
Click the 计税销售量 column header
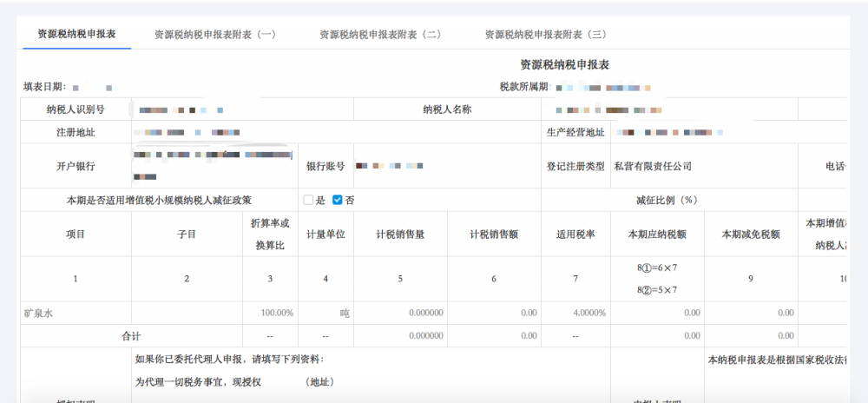(400, 235)
